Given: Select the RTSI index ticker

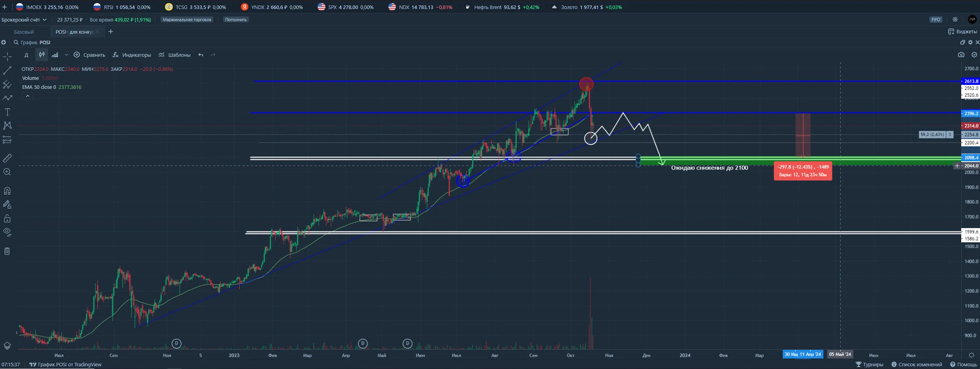Looking at the screenshot, I should (122, 7).
